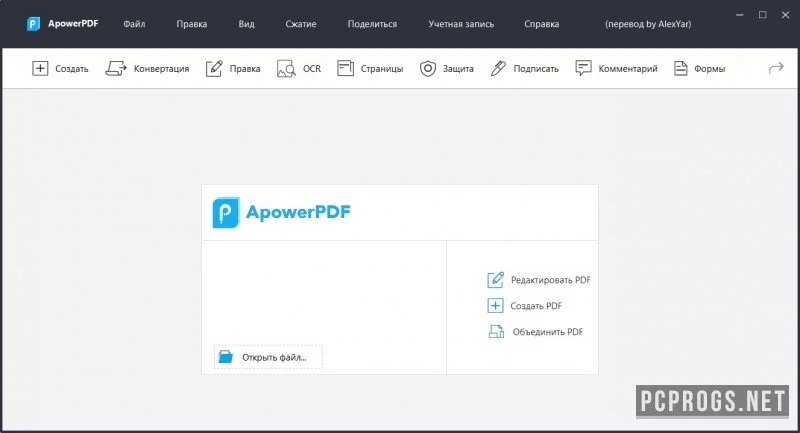This screenshot has height=433, width=800.
Task: Close the ApowerPDF window
Action: (x=785, y=15)
